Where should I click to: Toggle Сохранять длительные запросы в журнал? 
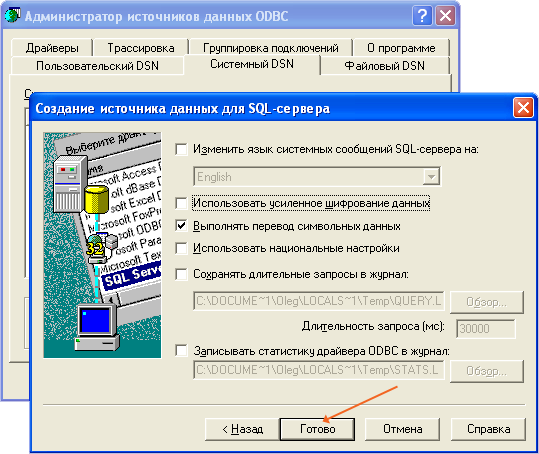181,274
